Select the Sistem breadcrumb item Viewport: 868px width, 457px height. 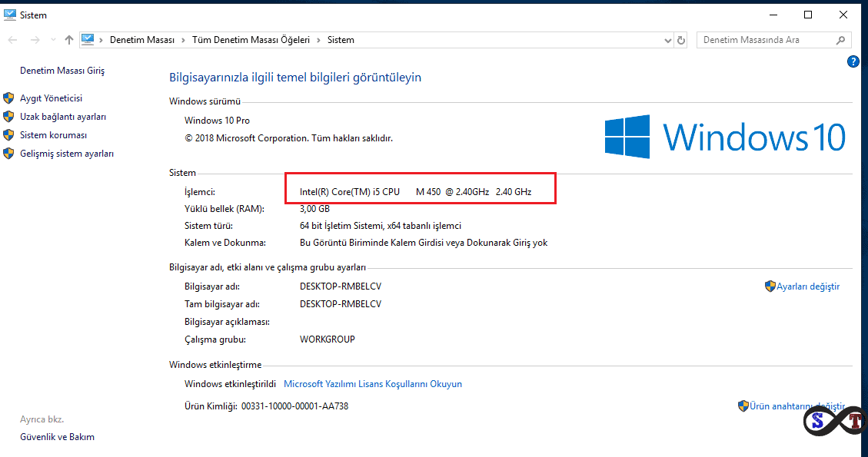pos(341,40)
